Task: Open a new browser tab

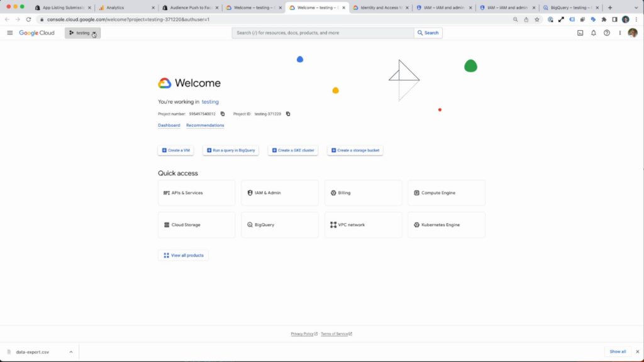Action: [610, 8]
